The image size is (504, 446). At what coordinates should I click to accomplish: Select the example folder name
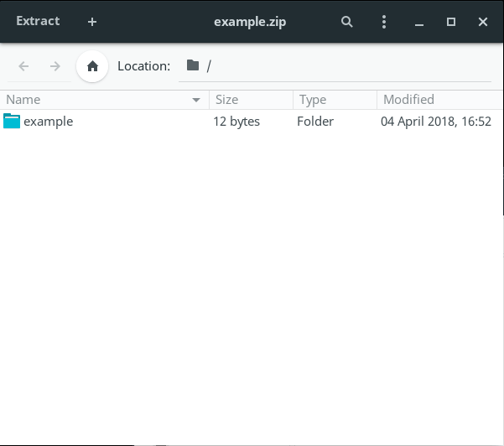click(x=49, y=122)
